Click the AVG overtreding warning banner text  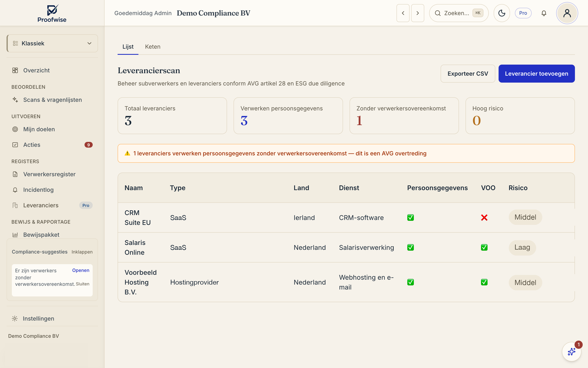click(x=280, y=153)
